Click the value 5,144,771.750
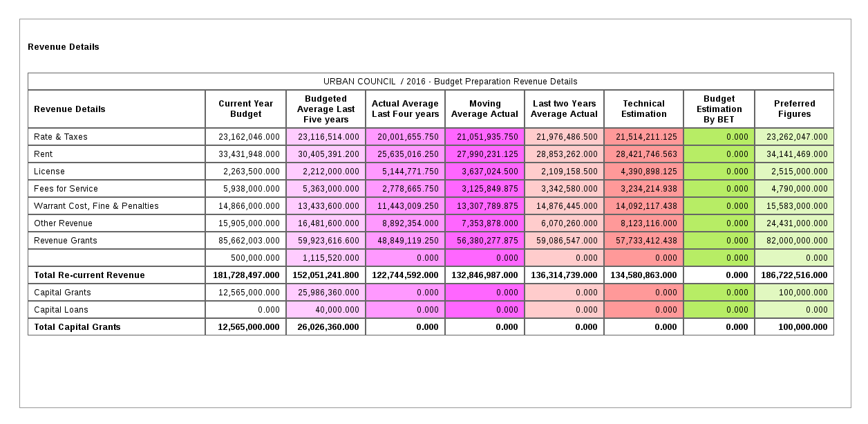 pos(411,172)
